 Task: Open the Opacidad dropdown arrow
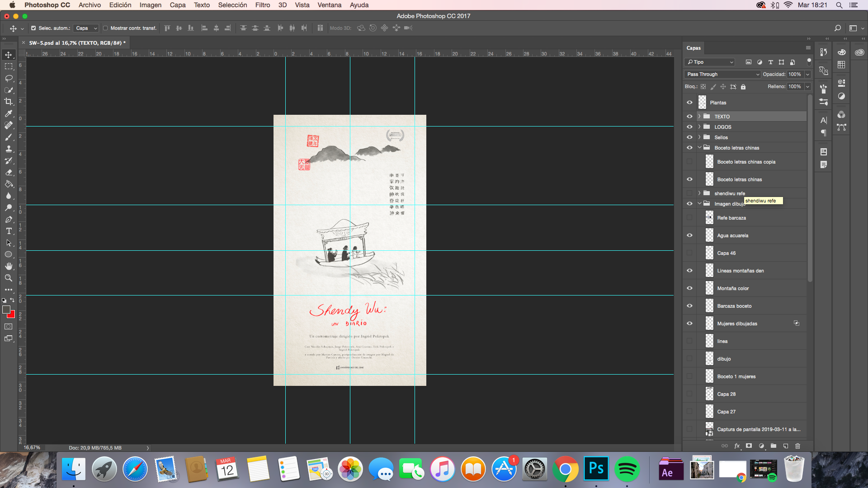click(x=807, y=75)
